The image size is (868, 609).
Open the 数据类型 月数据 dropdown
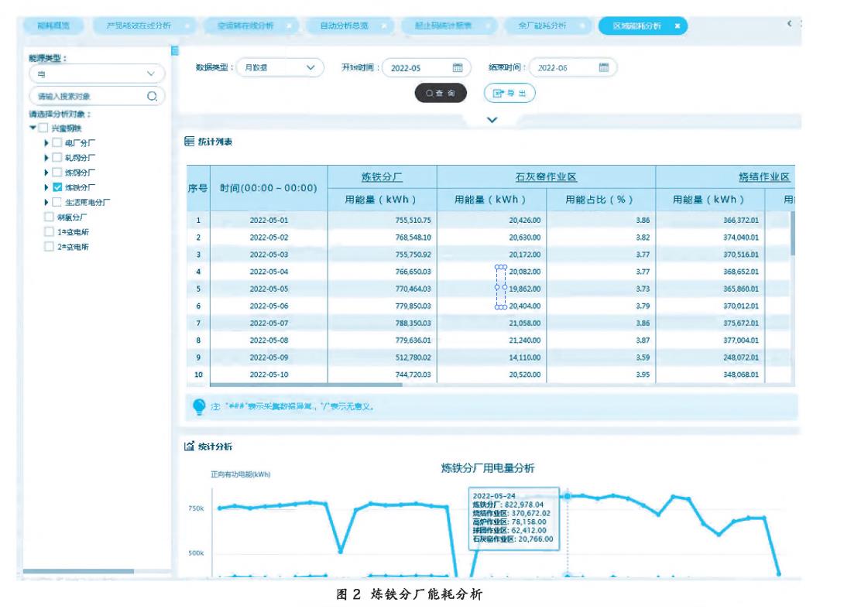click(280, 67)
